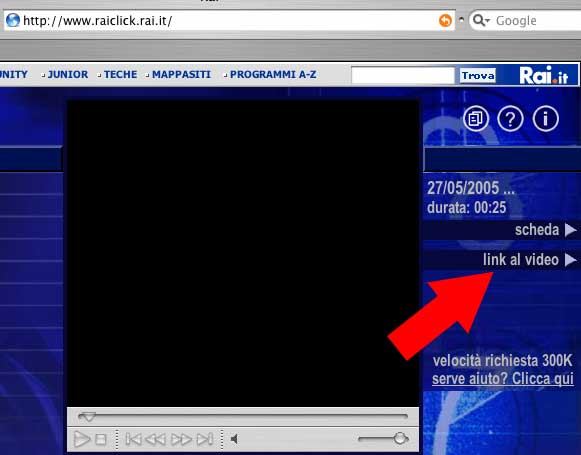Click the Trova search button
Viewport: 581px width, 455px height.
click(x=478, y=76)
